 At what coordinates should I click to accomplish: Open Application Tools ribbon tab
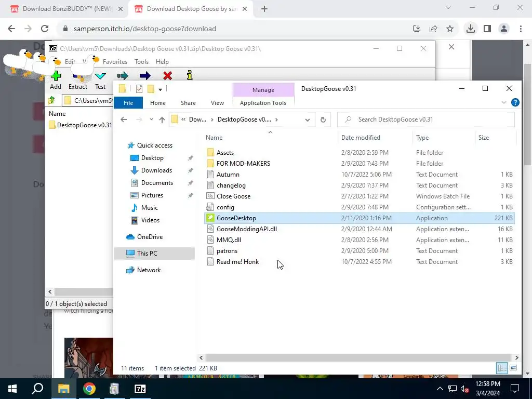pyautogui.click(x=263, y=103)
